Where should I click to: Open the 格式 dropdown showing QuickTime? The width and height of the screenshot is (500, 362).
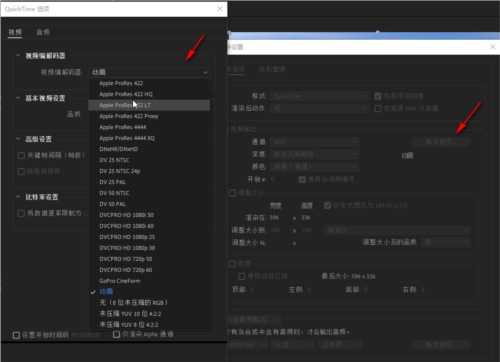(319, 96)
